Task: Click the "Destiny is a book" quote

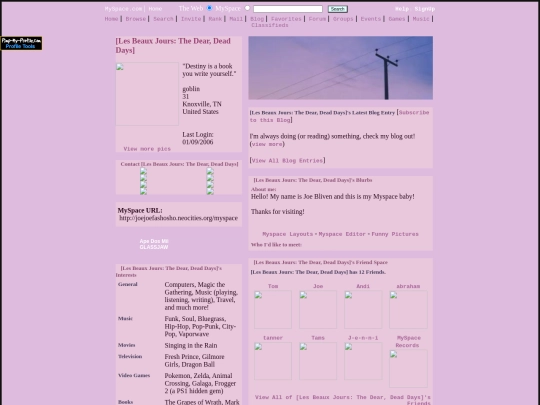Action: click(x=209, y=70)
